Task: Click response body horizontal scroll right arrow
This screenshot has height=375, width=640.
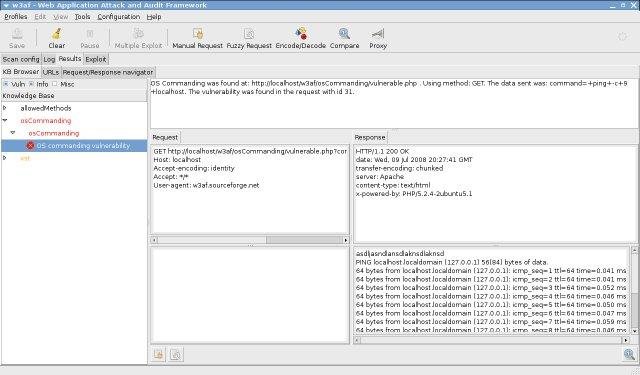Action: 627,340
